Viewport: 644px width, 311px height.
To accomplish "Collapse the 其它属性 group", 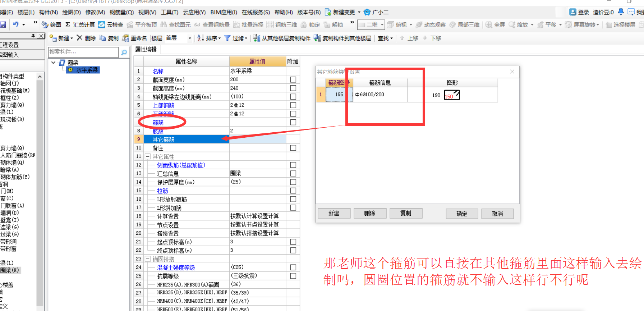I will pos(147,157).
